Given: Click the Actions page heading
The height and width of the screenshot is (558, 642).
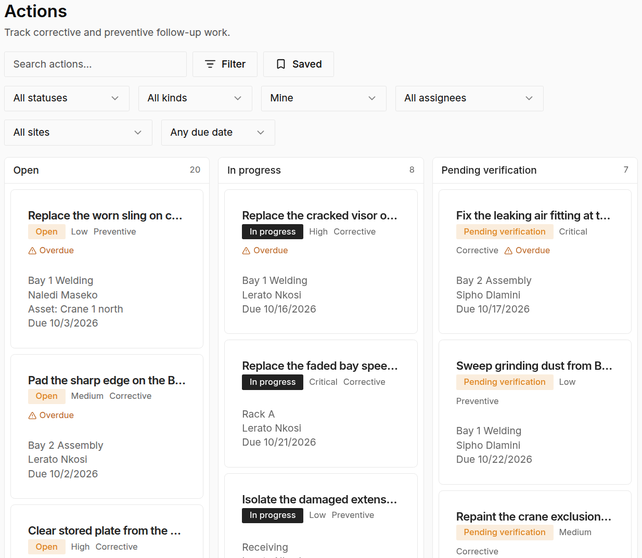Looking at the screenshot, I should (x=36, y=11).
